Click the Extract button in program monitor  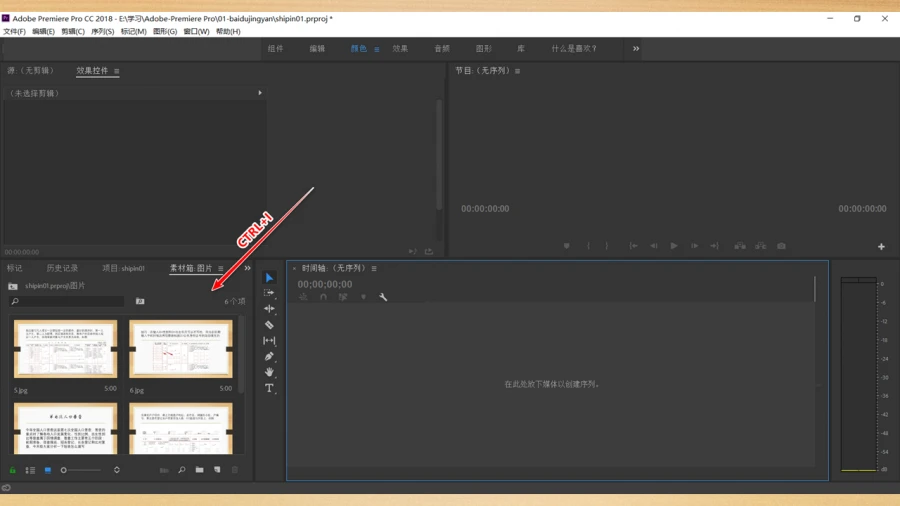pos(761,246)
